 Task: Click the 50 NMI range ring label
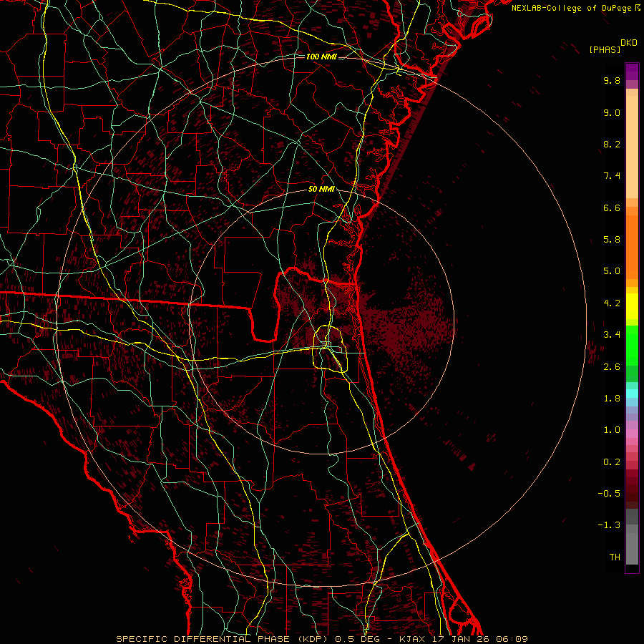point(321,189)
